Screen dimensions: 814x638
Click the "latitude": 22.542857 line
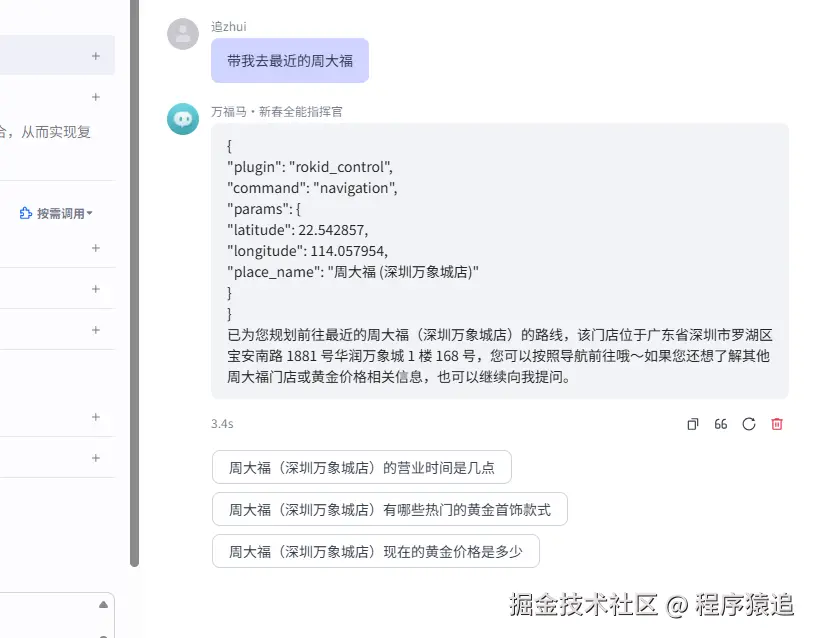pyautogui.click(x=297, y=230)
